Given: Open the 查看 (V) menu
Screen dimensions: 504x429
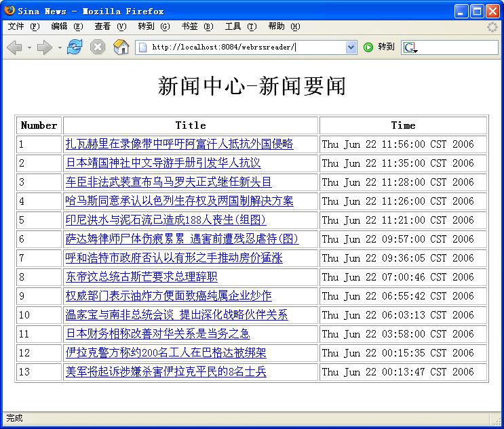Looking at the screenshot, I should tap(111, 26).
